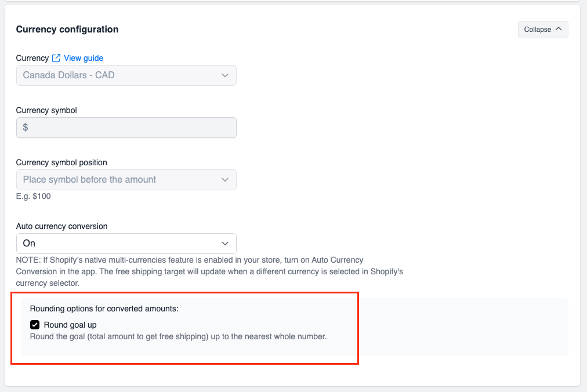The image size is (587, 392).
Task: Click the Round goal up label text
Action: (70, 325)
